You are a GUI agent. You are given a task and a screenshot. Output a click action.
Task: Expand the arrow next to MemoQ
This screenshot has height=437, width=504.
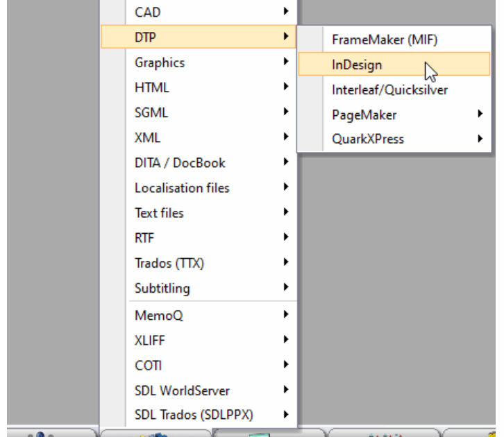click(286, 314)
